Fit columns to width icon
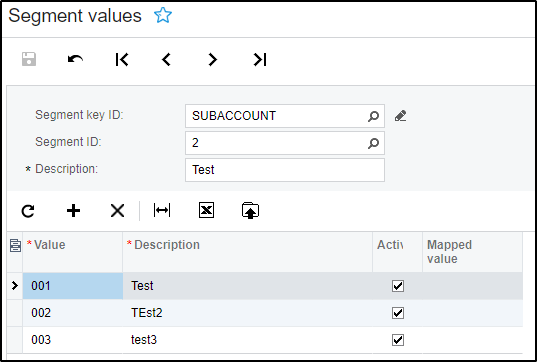 162,210
